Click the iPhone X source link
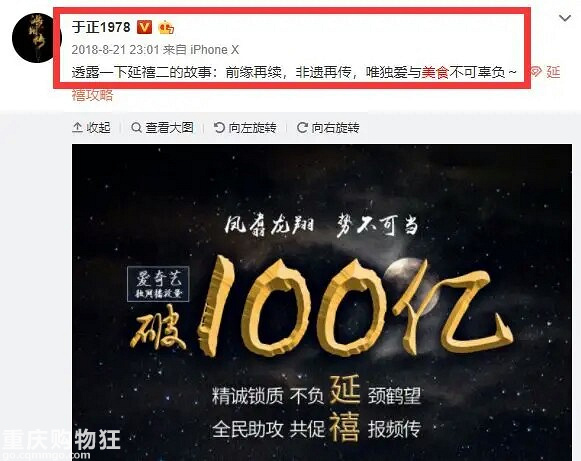Image resolution: width=581 pixels, height=461 pixels. pos(215,50)
